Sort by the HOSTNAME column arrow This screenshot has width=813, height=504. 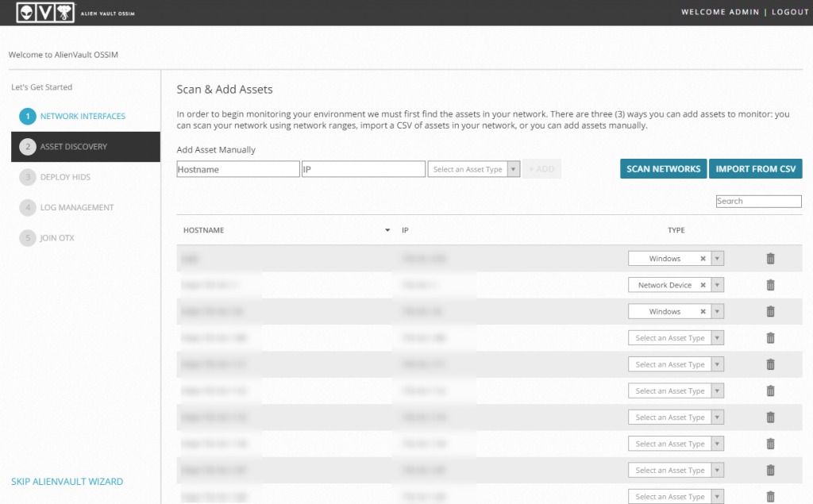[x=387, y=230]
